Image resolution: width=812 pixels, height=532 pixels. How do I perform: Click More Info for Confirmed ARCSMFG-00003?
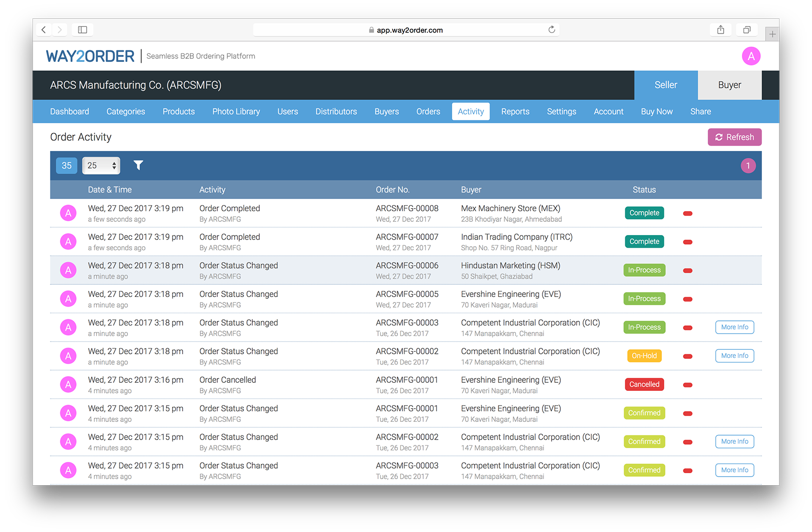click(734, 470)
